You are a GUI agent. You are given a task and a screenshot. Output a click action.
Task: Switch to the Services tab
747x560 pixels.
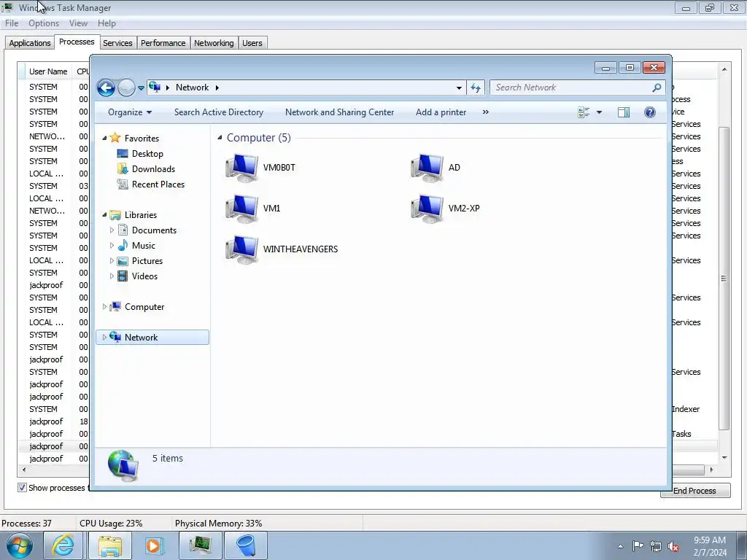[x=117, y=43]
